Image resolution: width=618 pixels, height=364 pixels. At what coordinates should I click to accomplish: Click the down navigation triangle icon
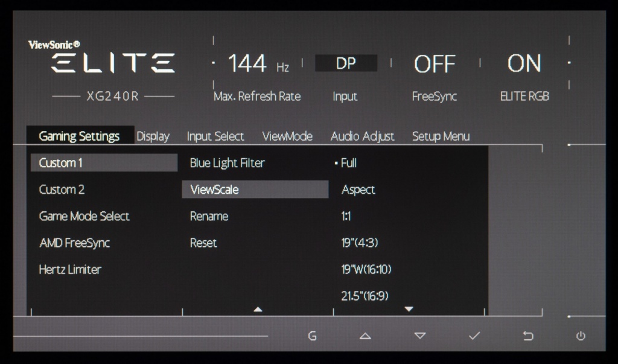[x=420, y=336]
